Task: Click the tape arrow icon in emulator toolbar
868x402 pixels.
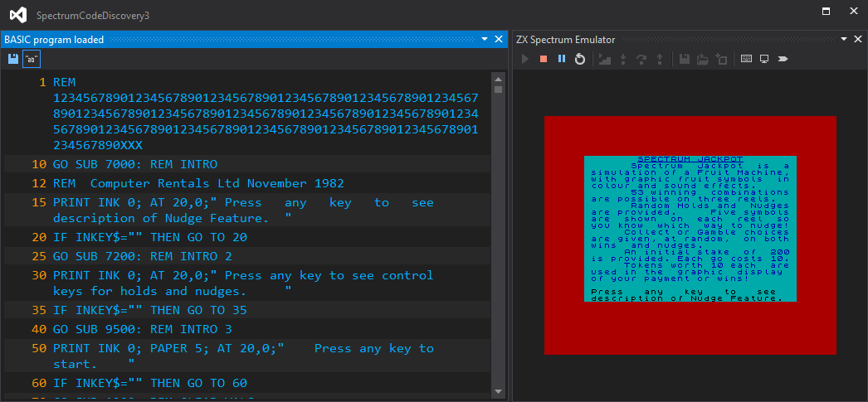Action: [x=783, y=59]
